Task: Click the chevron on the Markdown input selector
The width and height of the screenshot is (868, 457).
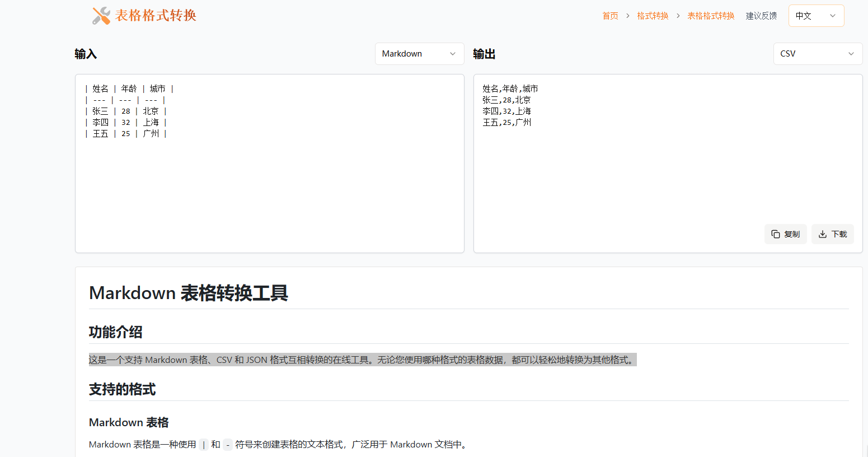Action: tap(453, 53)
